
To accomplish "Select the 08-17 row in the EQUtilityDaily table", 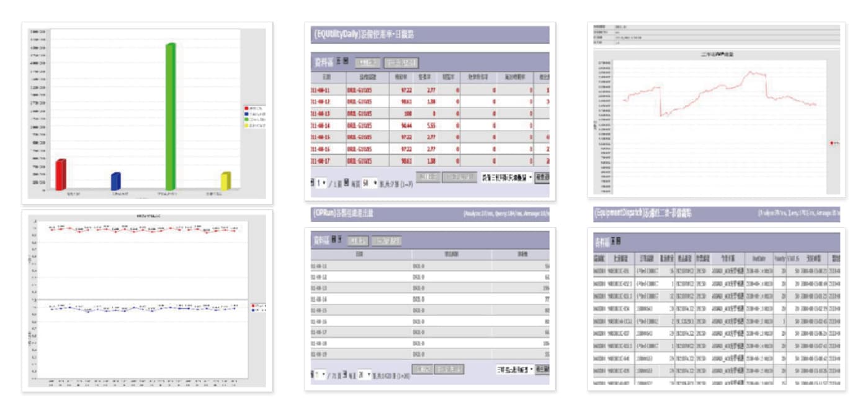I will (x=430, y=161).
